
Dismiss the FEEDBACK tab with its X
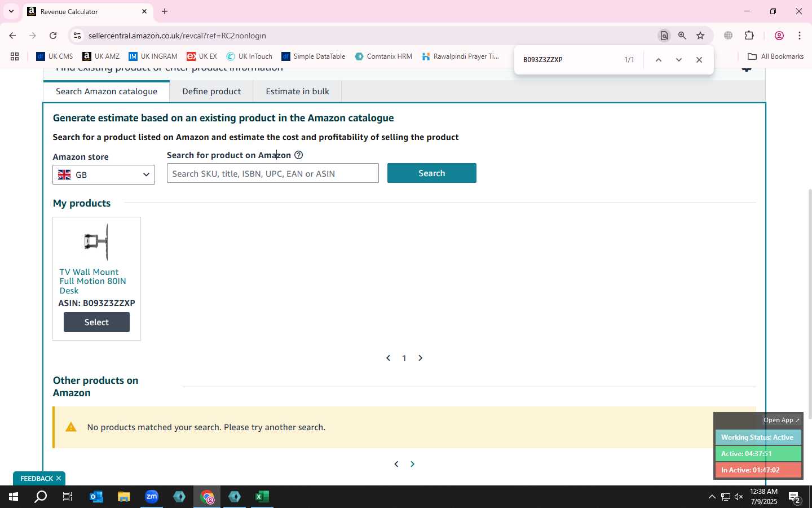pos(59,479)
